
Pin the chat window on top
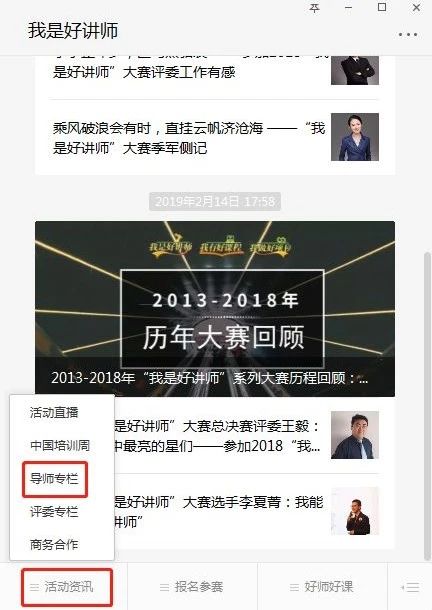(x=314, y=8)
